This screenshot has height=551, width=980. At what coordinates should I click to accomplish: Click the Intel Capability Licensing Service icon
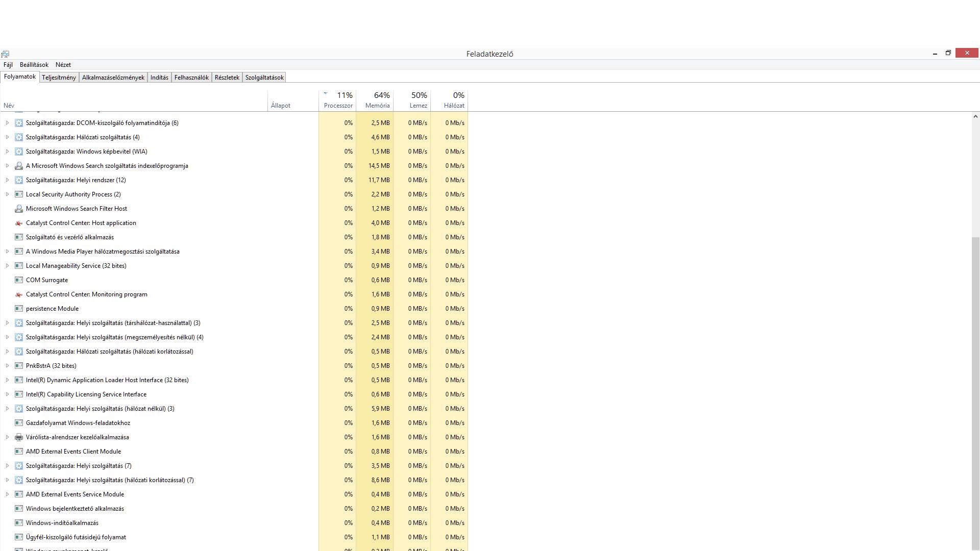coord(19,394)
